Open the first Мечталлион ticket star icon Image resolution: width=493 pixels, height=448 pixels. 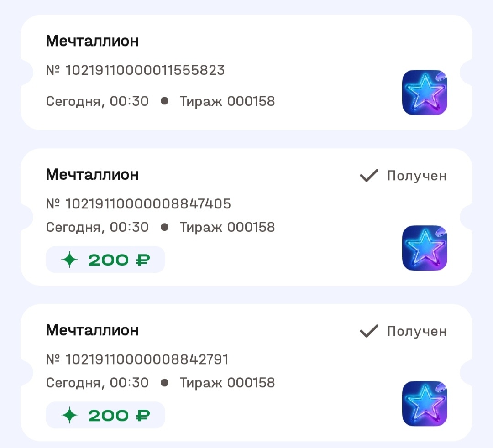(x=424, y=92)
